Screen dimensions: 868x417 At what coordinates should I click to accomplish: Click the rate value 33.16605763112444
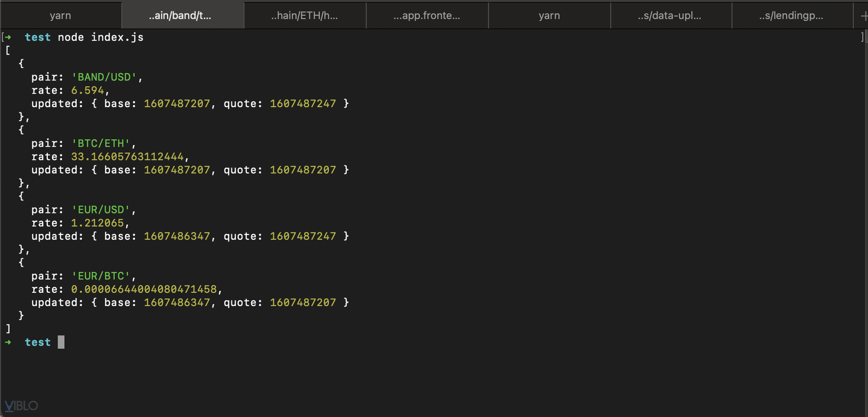(x=127, y=157)
